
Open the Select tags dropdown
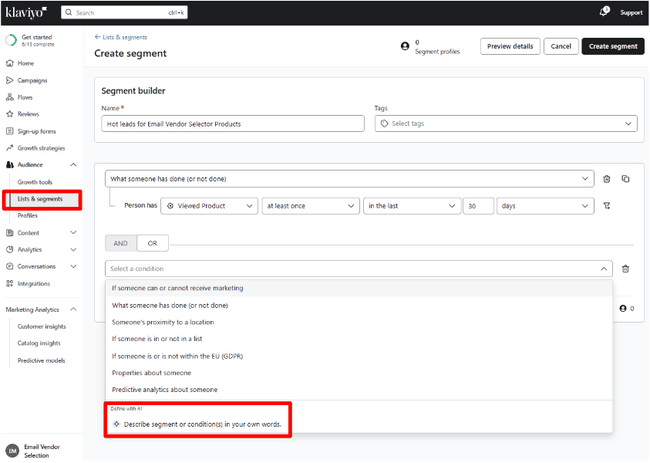pos(505,124)
